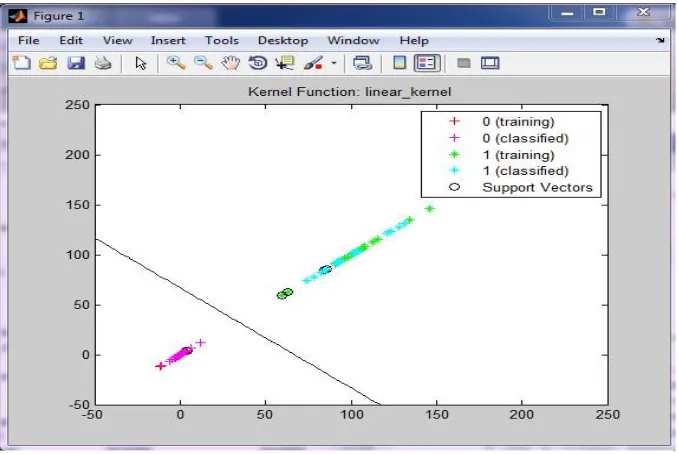Close the Figure 1 window

pos(643,13)
